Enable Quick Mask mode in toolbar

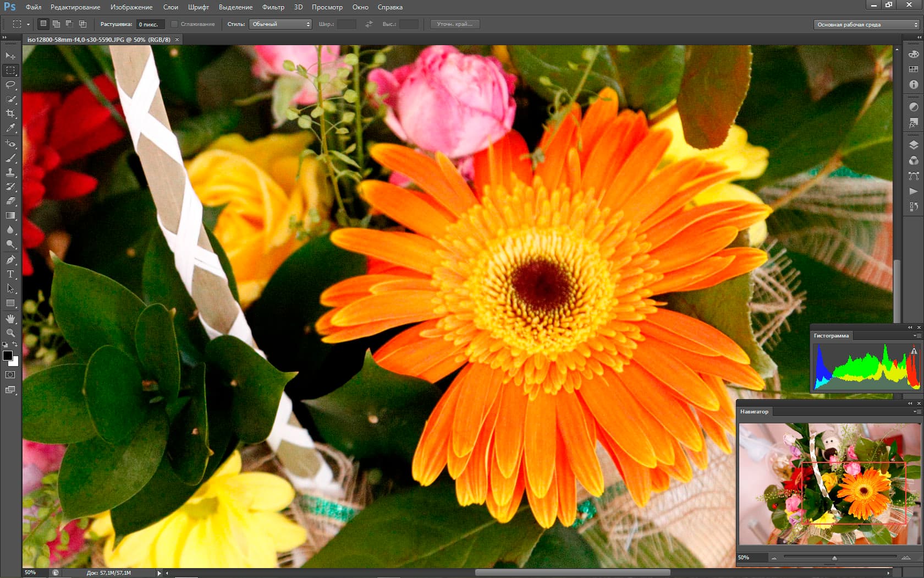(x=10, y=375)
